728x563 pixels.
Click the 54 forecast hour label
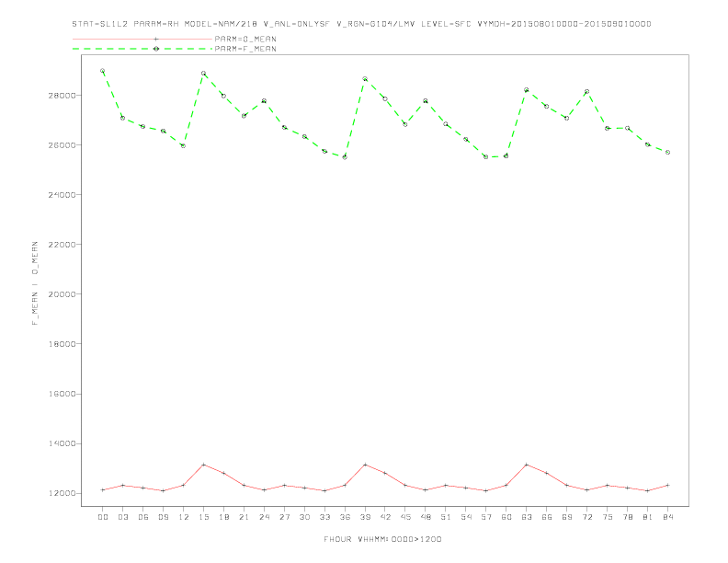[466, 517]
